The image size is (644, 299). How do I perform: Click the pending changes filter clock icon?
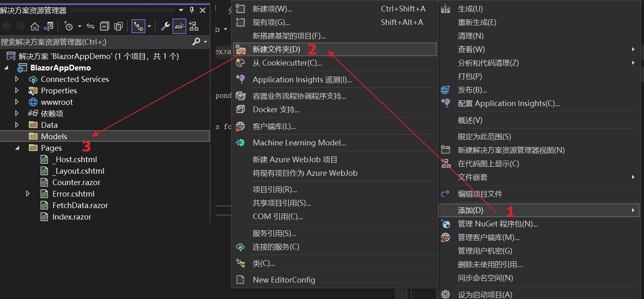[69, 27]
